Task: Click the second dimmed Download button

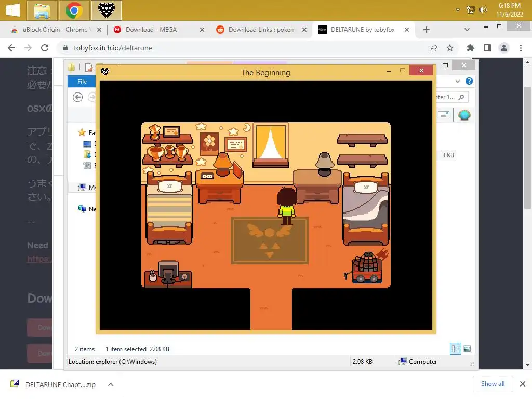Action: 39,353
